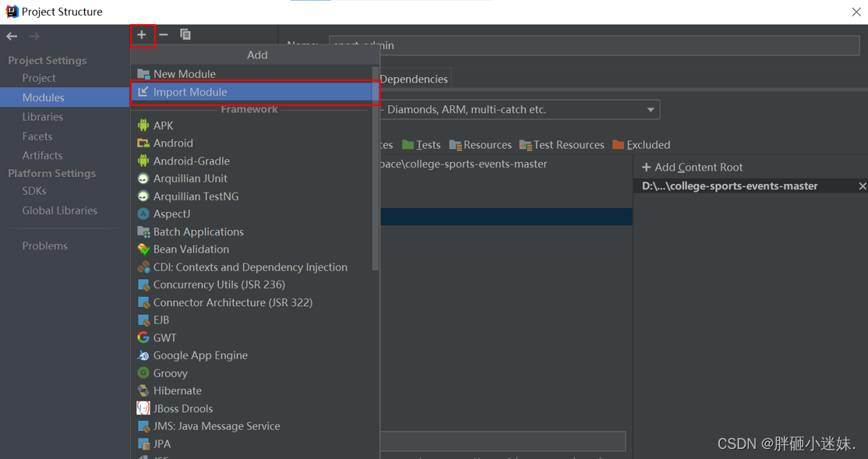Screen dimensions: 868x459
Task: Select JMS: Java Message Service
Action: [x=255, y=426]
